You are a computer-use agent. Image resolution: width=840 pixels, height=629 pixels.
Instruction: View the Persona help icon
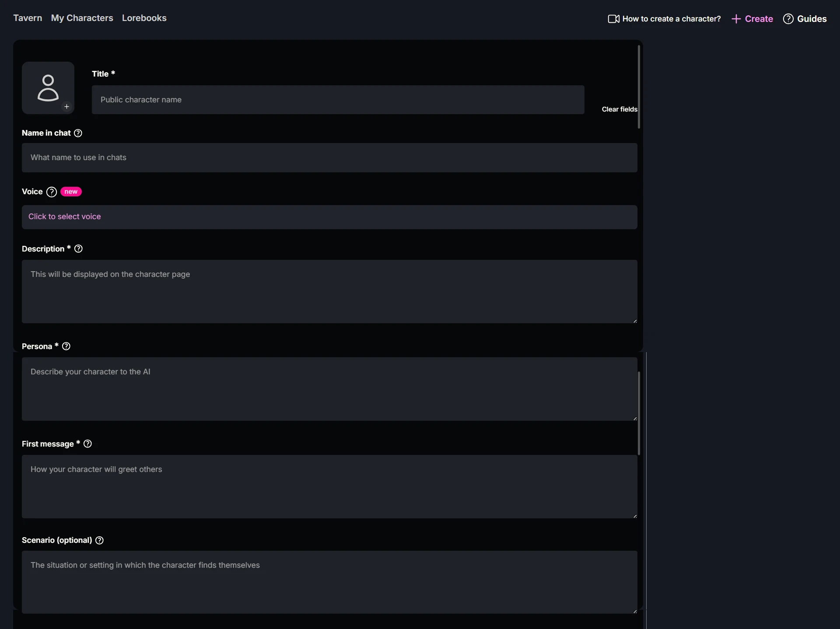point(66,346)
